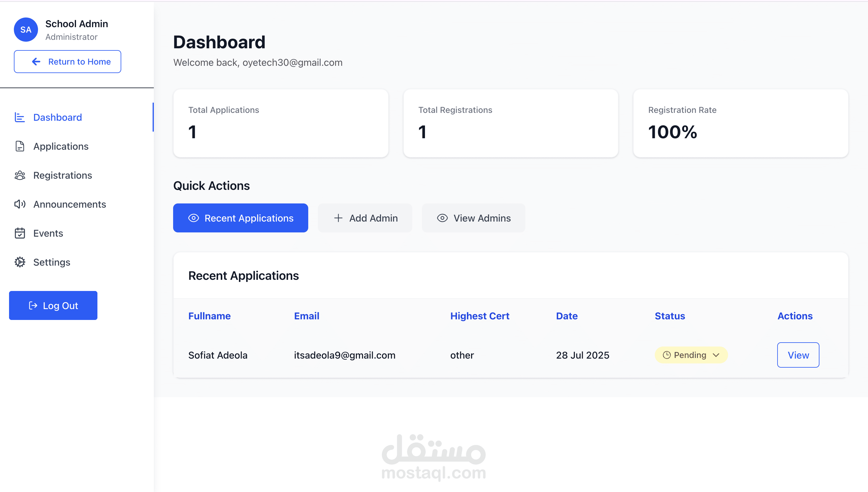Click the SA avatar circle

tap(26, 30)
